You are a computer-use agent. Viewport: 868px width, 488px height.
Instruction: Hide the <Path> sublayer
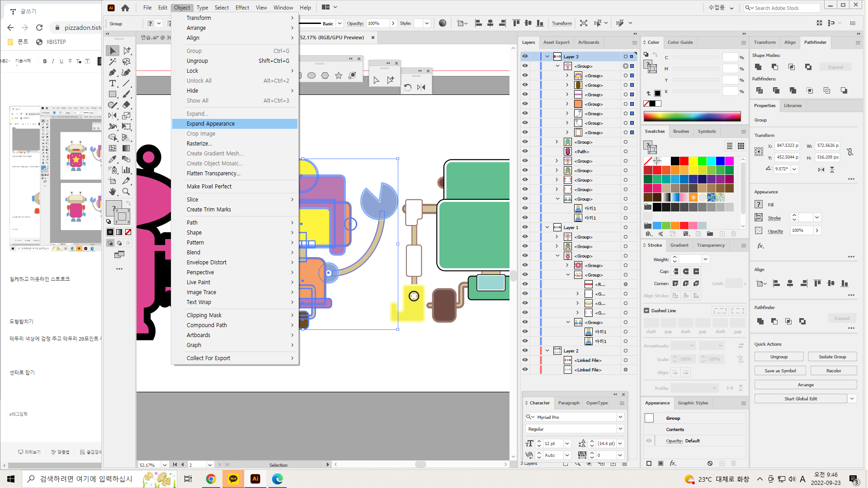(525, 151)
